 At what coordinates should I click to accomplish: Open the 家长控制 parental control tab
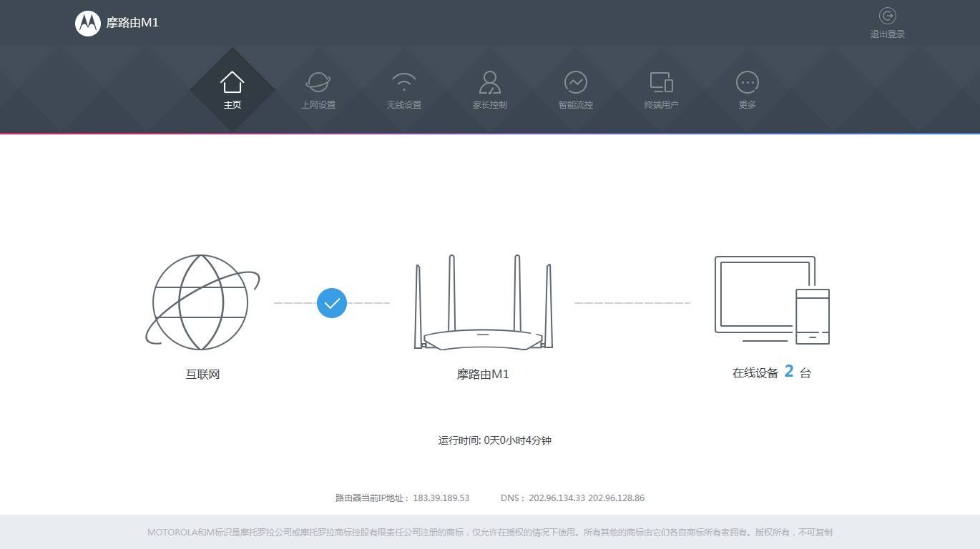point(490,90)
